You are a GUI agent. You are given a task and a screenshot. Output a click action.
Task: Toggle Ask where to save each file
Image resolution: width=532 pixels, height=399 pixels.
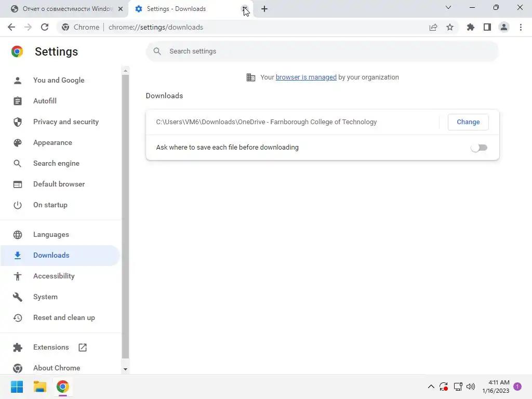[x=479, y=148]
